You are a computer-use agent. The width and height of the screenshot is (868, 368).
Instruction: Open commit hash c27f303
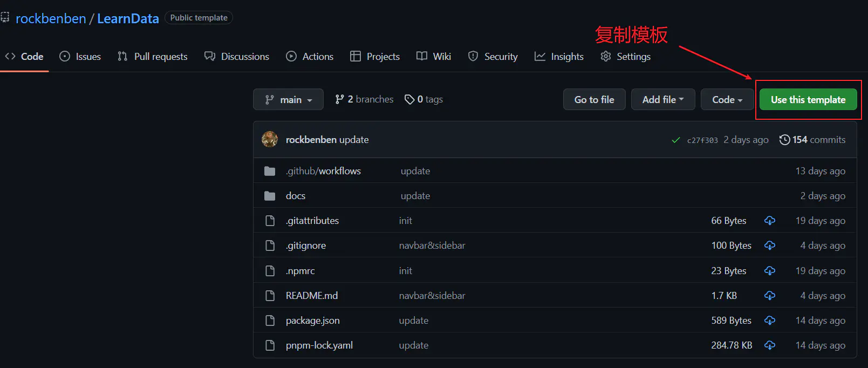702,140
